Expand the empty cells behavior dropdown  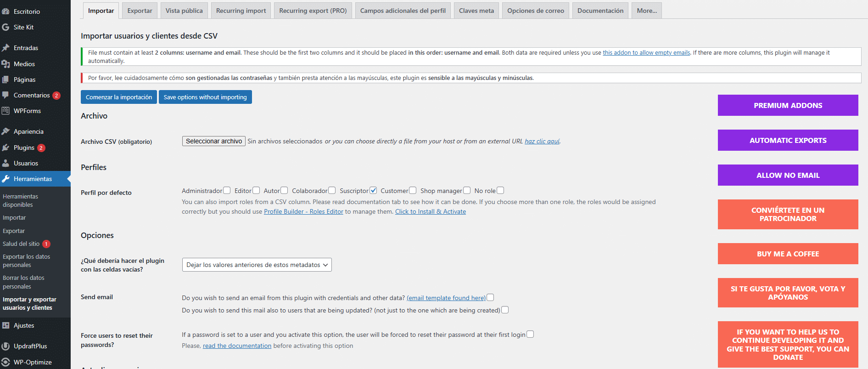pos(257,265)
